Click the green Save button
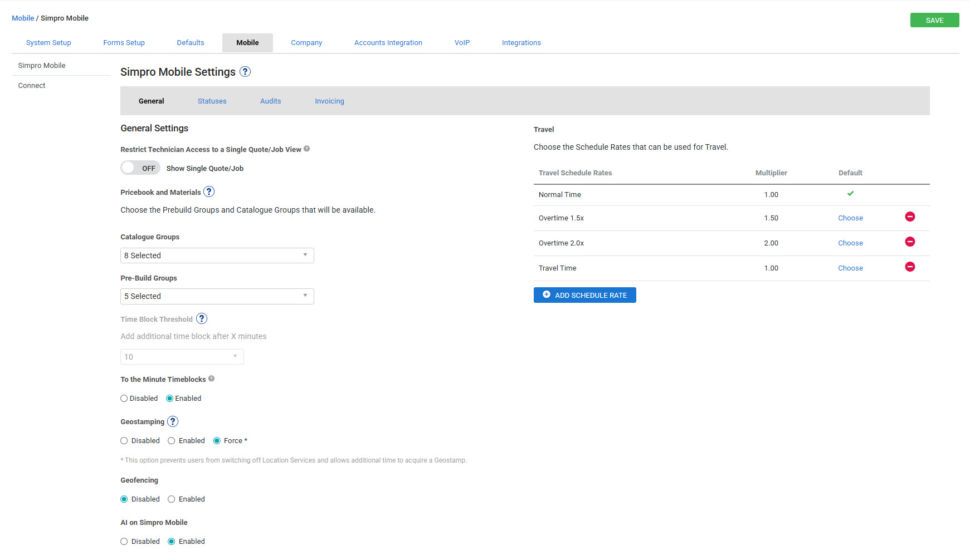 (934, 21)
